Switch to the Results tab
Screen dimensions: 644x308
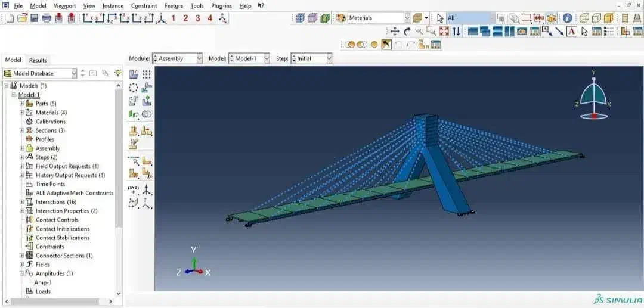38,60
